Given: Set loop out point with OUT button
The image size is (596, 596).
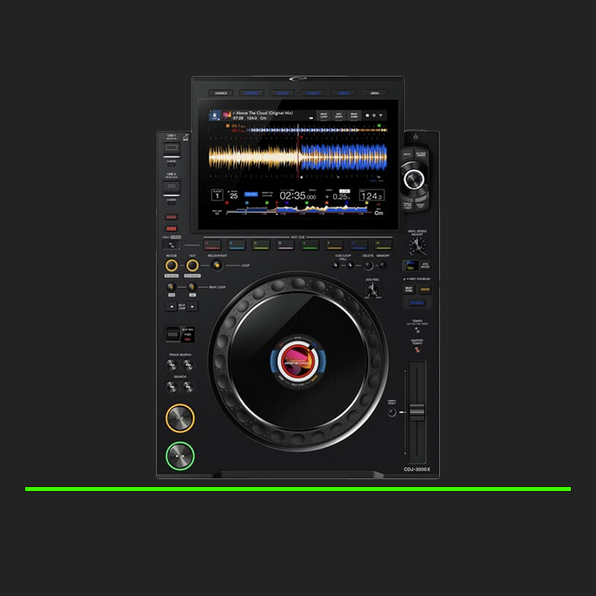Looking at the screenshot, I should (x=192, y=265).
